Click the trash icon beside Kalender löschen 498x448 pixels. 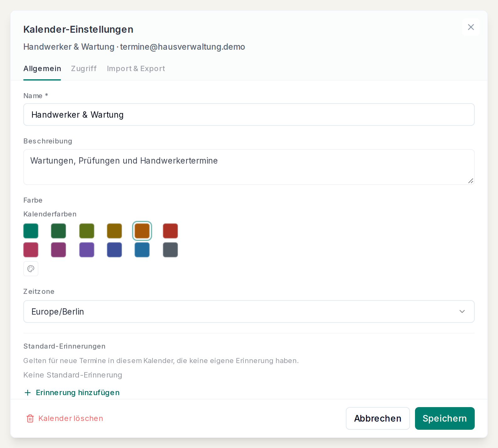point(30,418)
